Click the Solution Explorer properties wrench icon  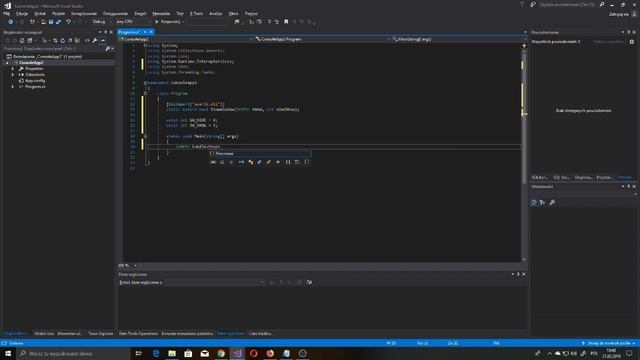[95, 40]
